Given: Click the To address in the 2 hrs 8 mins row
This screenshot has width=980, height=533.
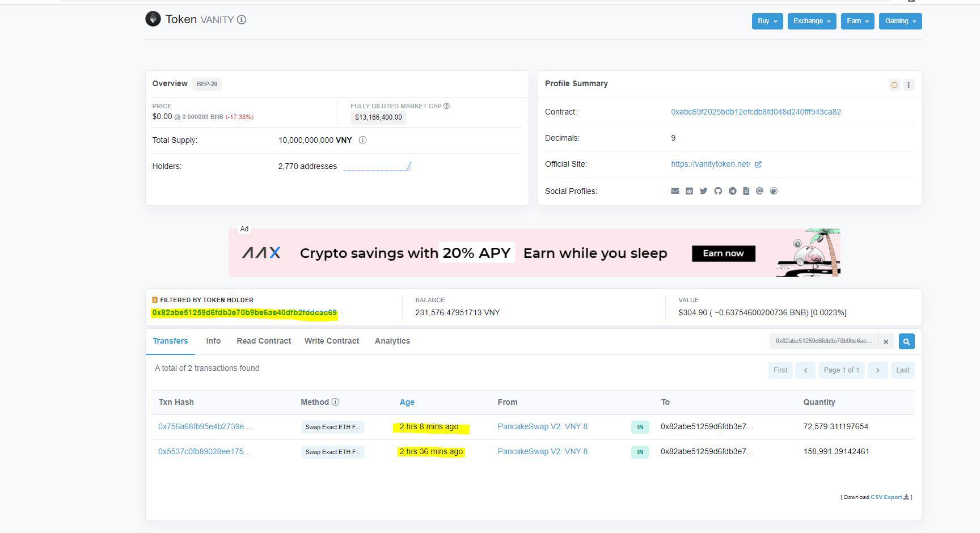Looking at the screenshot, I should click(x=707, y=426).
